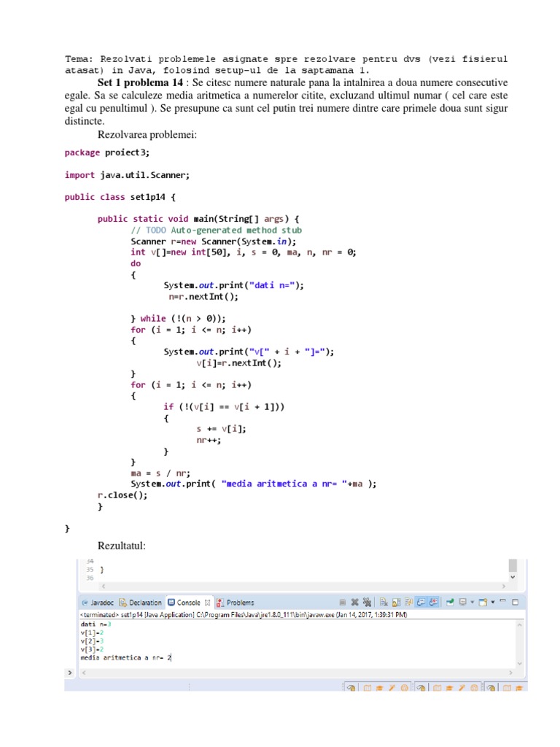Click the 'r.close();' statement

pos(122,495)
